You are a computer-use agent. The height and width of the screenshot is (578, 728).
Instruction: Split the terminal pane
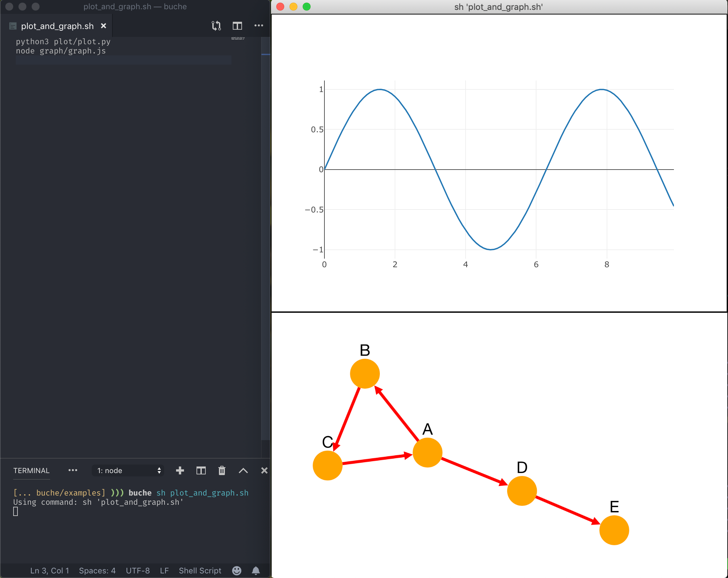201,470
